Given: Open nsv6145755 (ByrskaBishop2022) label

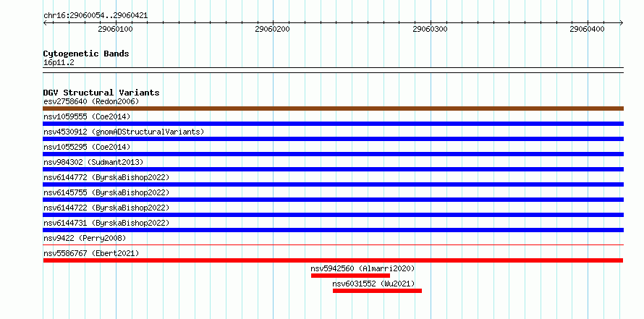Looking at the screenshot, I should click(106, 192).
